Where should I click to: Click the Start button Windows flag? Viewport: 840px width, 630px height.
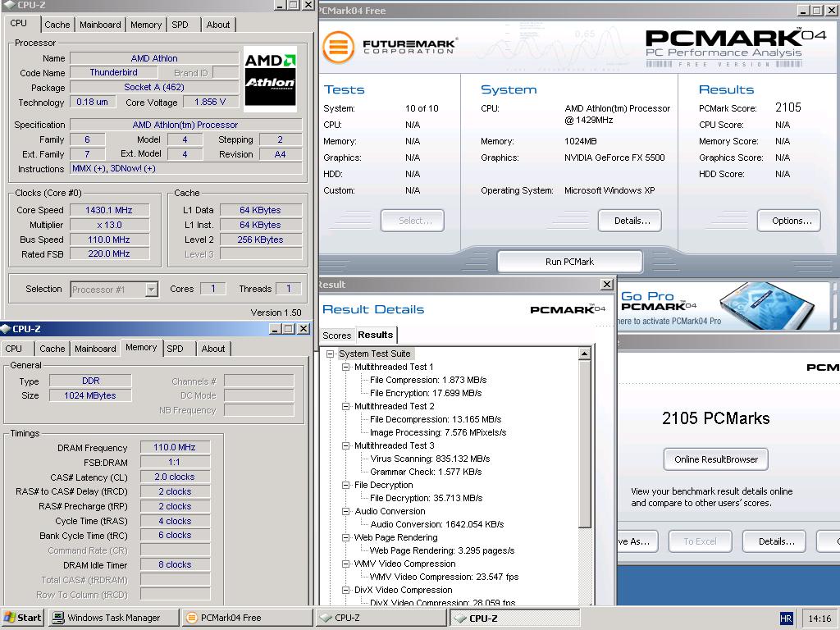pos(10,617)
